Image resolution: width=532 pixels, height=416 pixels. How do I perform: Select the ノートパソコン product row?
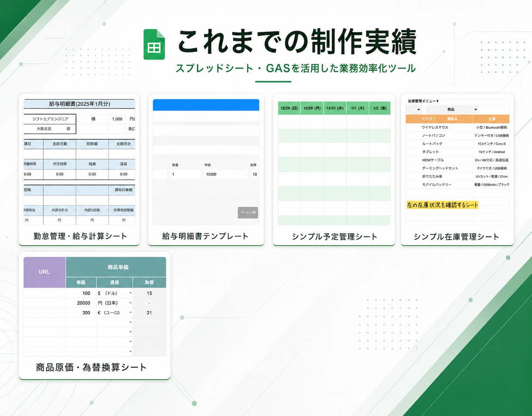[457, 136]
